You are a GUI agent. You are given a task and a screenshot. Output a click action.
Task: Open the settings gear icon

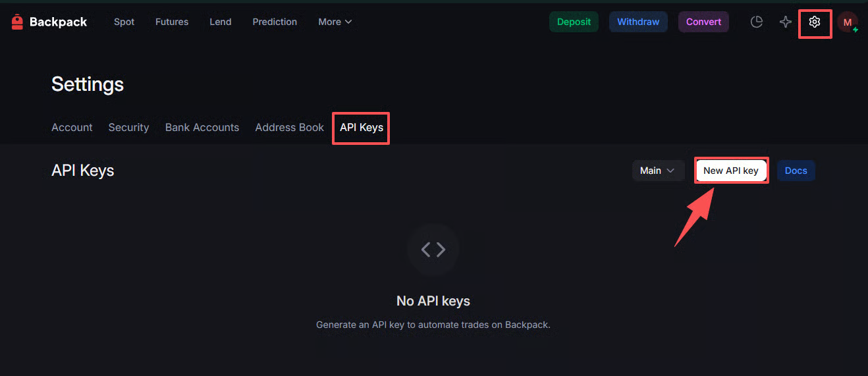click(x=815, y=22)
